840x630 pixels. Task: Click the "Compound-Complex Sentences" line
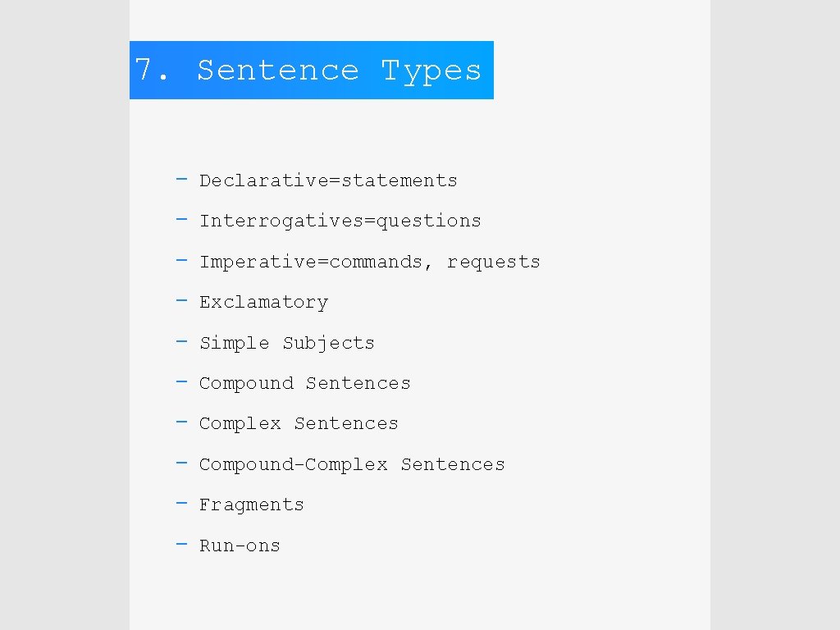(x=351, y=464)
